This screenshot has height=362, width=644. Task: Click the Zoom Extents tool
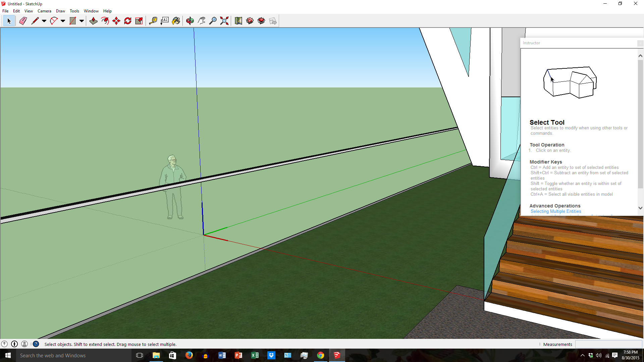224,21
